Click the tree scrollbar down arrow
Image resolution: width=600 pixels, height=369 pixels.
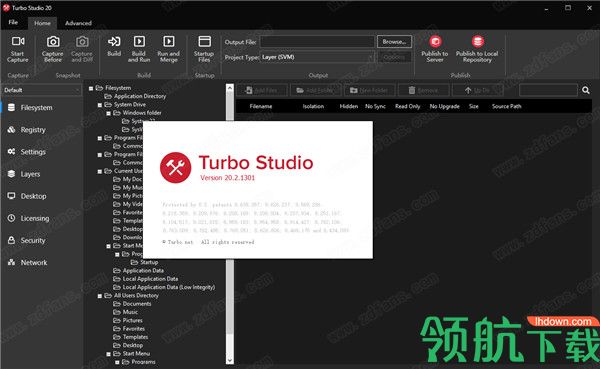point(230,360)
